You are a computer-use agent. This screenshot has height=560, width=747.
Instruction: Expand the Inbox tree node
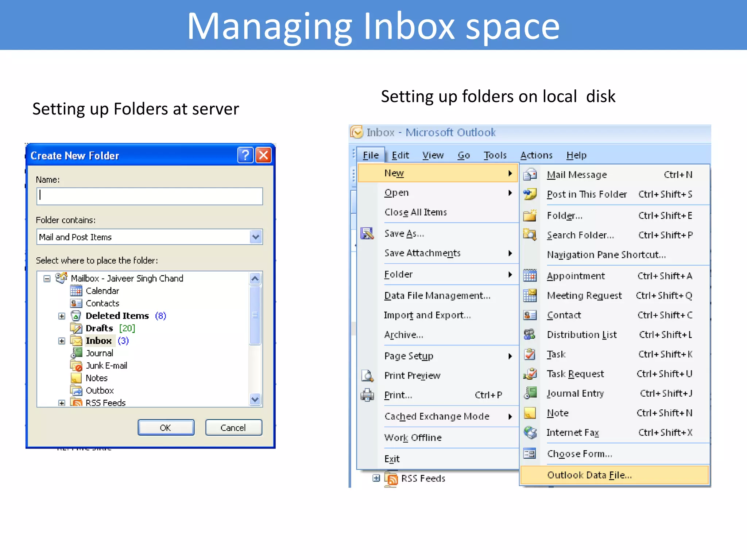(x=62, y=341)
